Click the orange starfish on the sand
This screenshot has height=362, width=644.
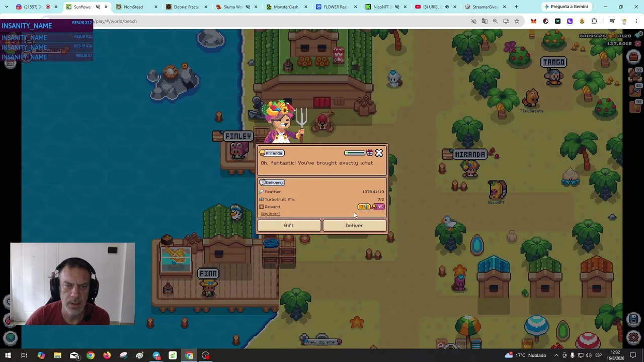[357, 321]
